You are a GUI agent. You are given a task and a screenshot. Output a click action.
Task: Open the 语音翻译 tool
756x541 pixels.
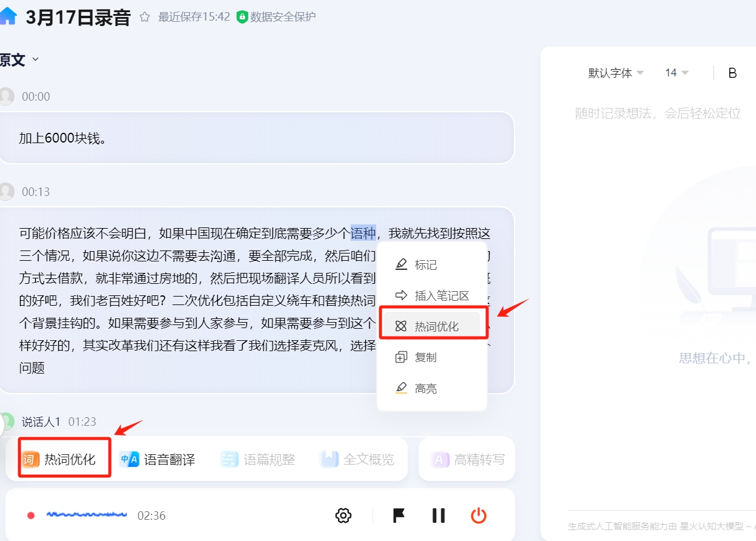pyautogui.click(x=158, y=459)
